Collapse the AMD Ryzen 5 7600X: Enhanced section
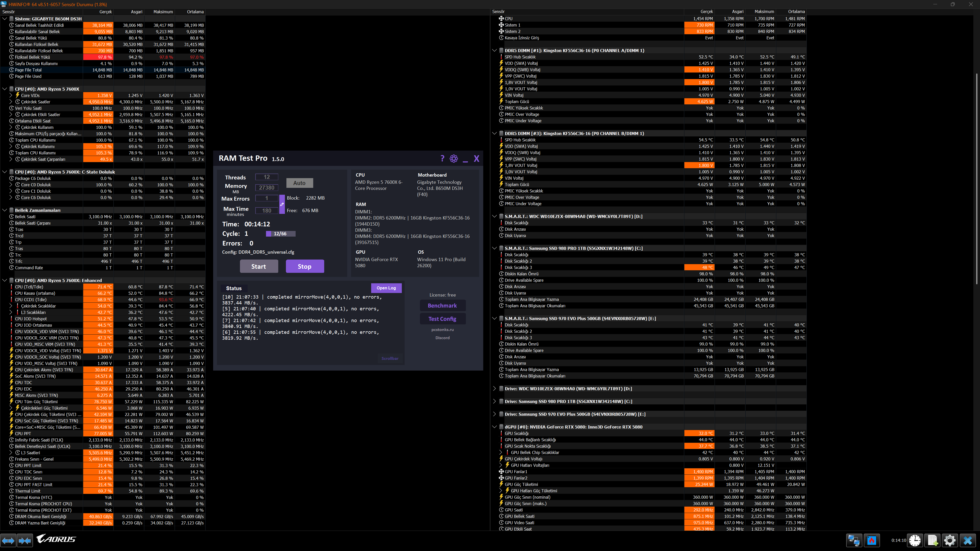The image size is (980, 551). (5, 280)
